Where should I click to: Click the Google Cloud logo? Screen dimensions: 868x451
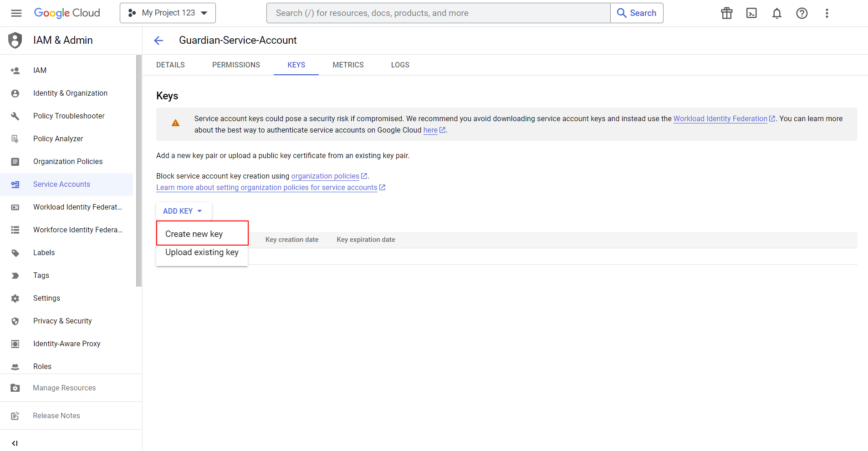(x=67, y=13)
